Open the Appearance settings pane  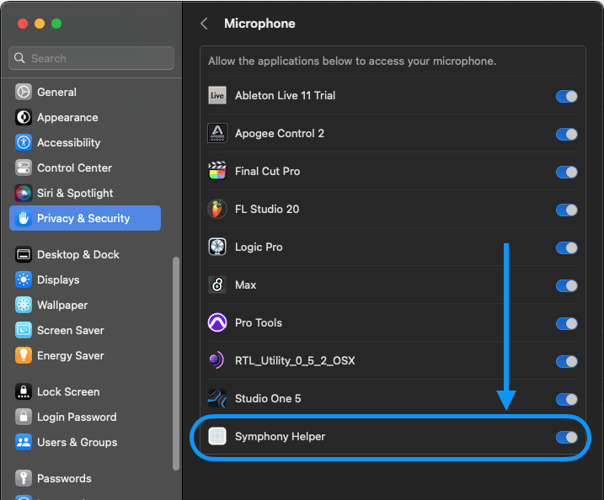pyautogui.click(x=85, y=117)
